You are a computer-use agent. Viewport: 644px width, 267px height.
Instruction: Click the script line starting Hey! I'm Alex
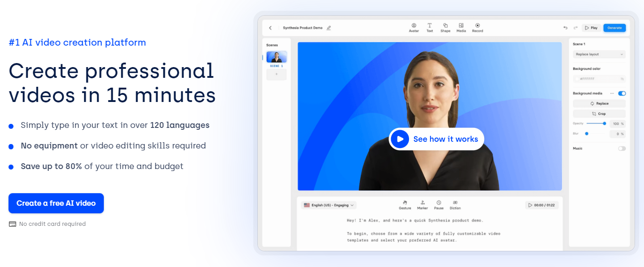click(415, 220)
